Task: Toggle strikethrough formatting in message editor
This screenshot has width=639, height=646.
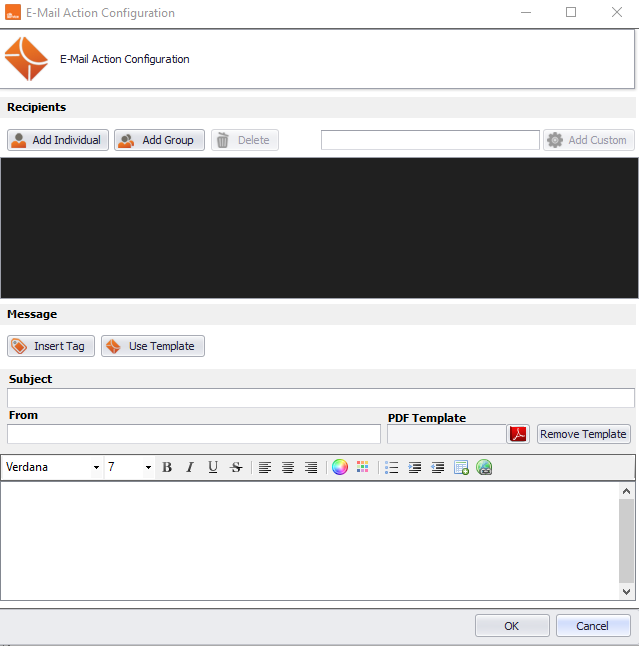Action: [x=236, y=467]
